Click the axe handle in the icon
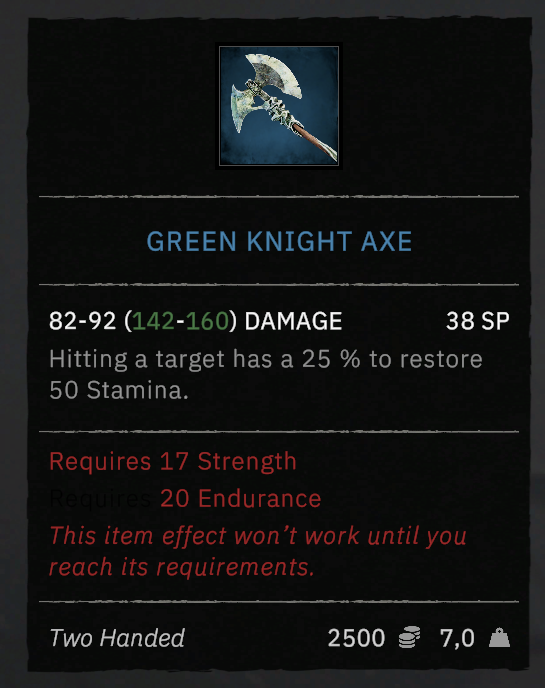The width and height of the screenshot is (545, 688). (x=314, y=138)
